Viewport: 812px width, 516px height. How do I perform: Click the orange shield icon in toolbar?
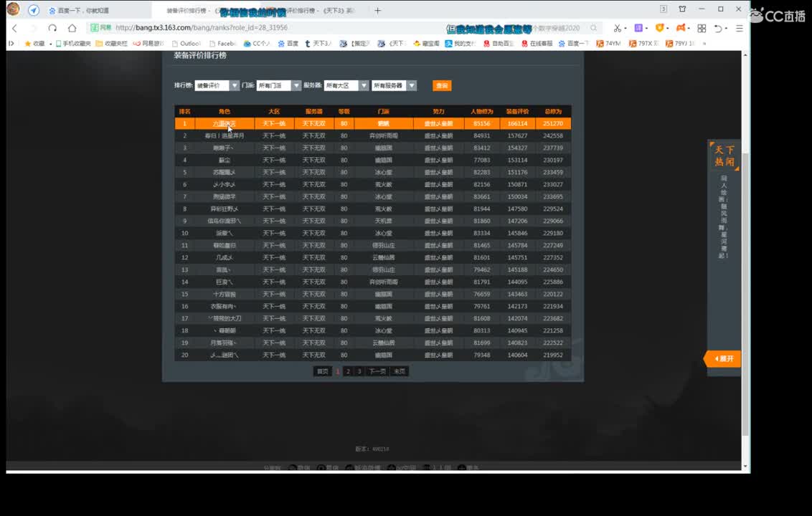click(660, 28)
